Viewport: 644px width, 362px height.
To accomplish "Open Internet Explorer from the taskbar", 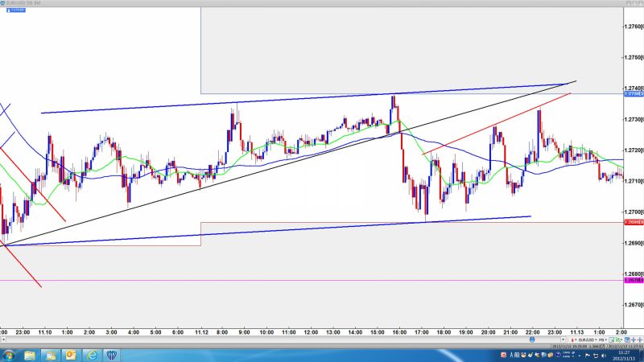I will tap(91, 355).
